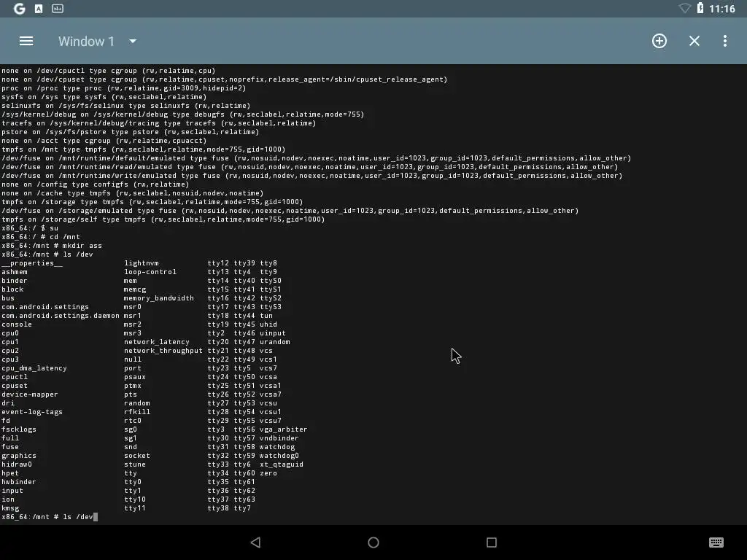Screen dimensions: 747x560
Task: Tap the Google G status icon
Action: tap(20, 9)
